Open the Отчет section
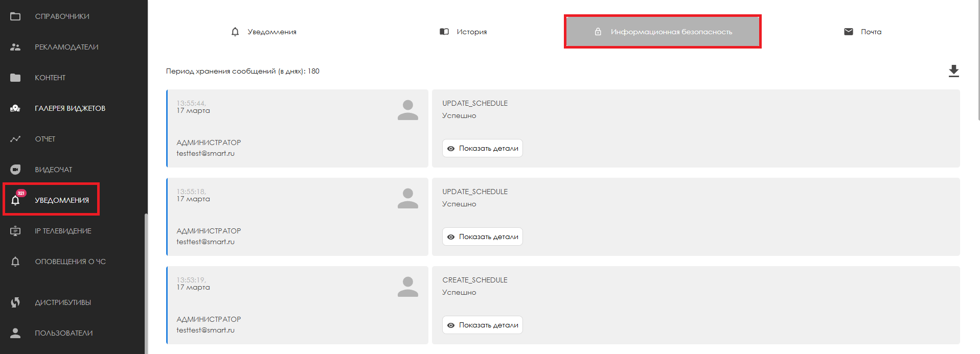980x354 pixels. click(x=45, y=139)
